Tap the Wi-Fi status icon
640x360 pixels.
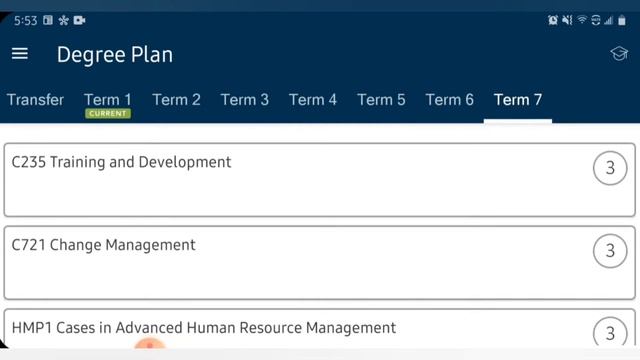click(x=582, y=20)
